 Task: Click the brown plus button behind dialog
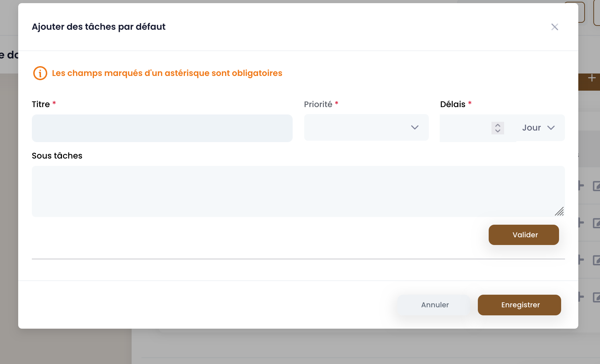(591, 78)
